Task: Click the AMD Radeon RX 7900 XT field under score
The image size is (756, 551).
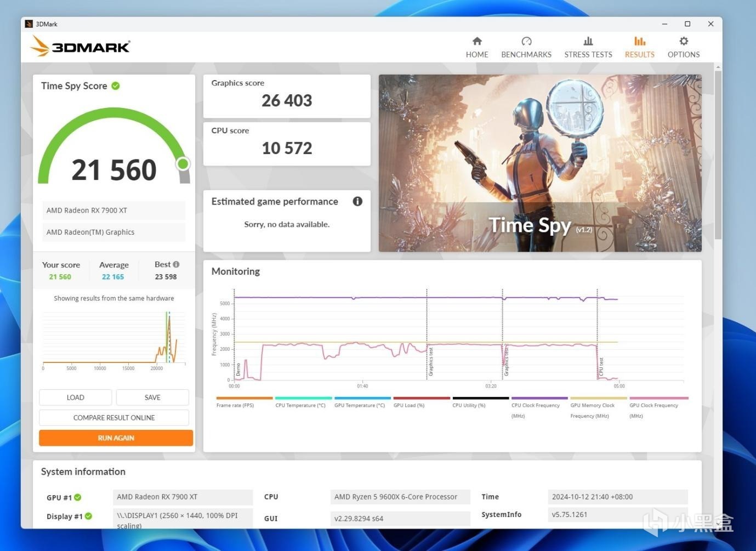Action: click(x=114, y=211)
